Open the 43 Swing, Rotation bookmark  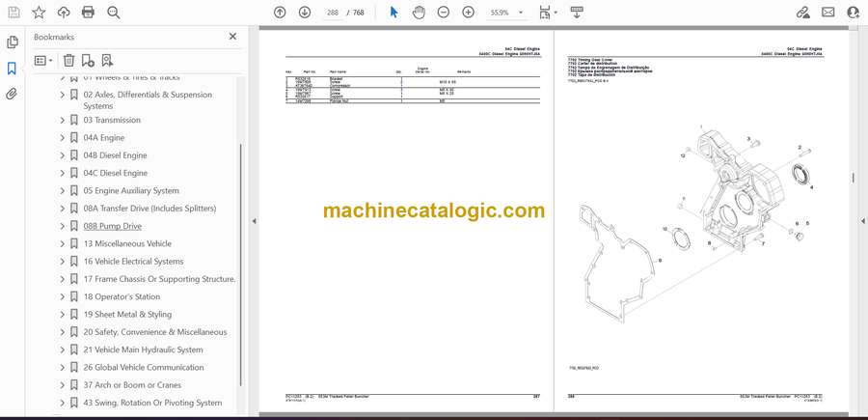(152, 403)
